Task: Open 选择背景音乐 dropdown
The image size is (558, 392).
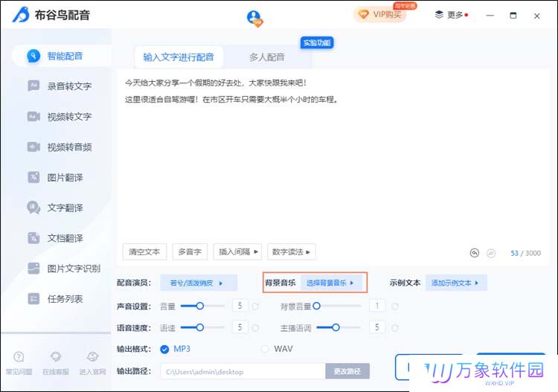Action: pos(331,283)
